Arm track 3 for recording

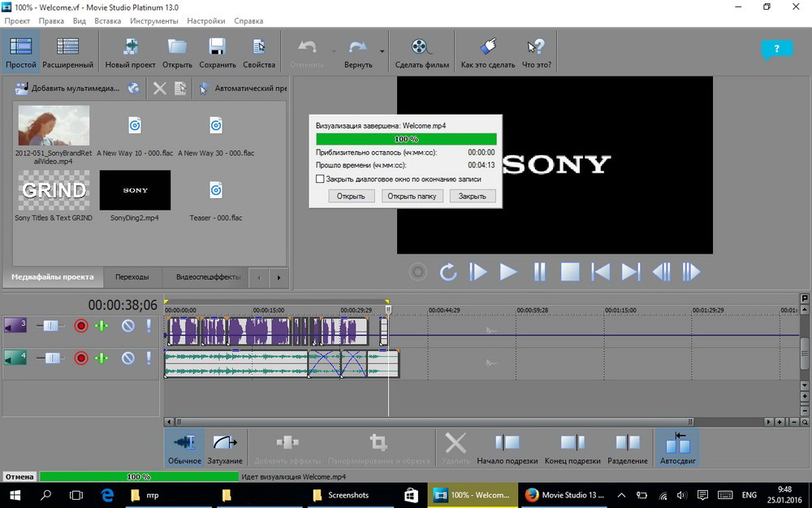(80, 326)
